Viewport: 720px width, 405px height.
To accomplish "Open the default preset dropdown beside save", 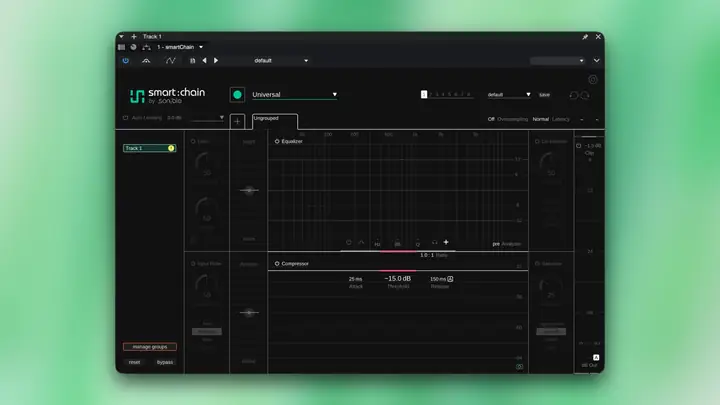I will coord(509,95).
